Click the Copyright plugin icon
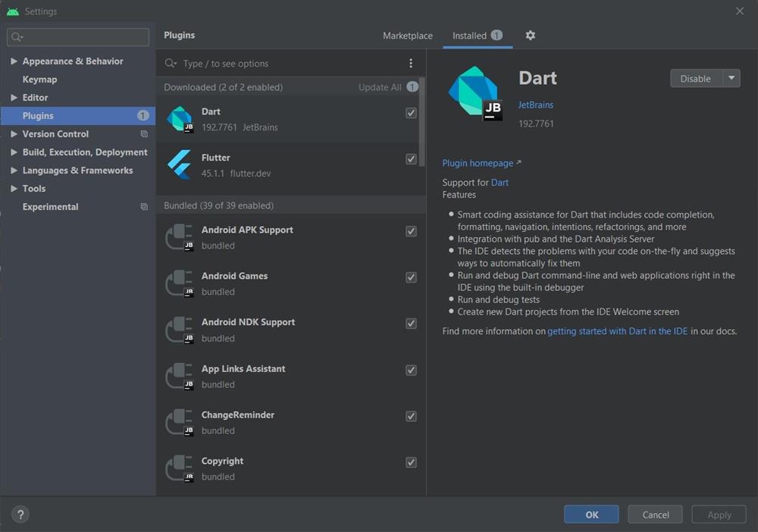The width and height of the screenshot is (758, 532). coord(180,468)
